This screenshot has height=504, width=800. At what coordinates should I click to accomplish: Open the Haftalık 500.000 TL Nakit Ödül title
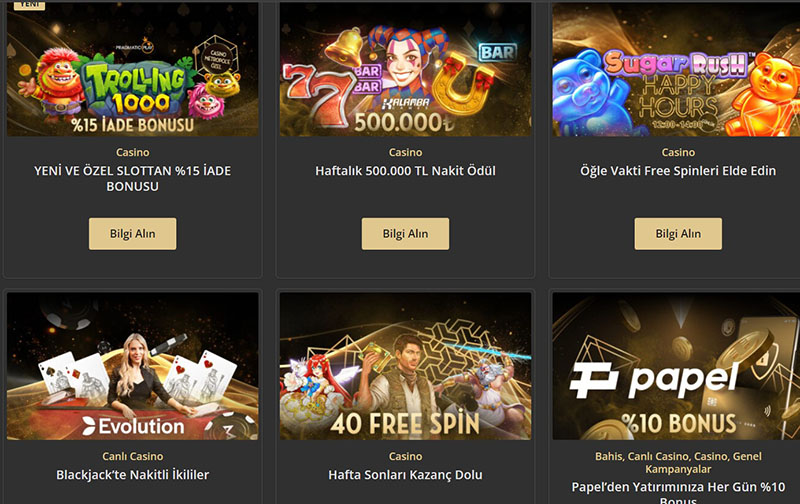[x=405, y=171]
